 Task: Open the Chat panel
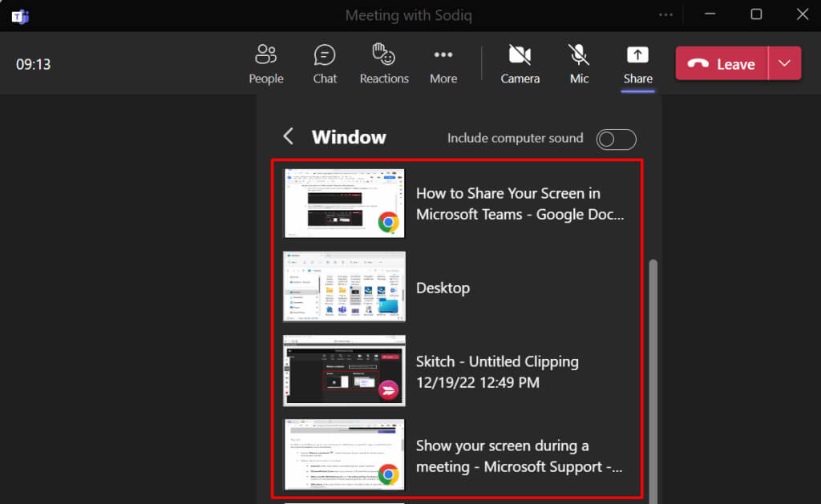tap(325, 64)
